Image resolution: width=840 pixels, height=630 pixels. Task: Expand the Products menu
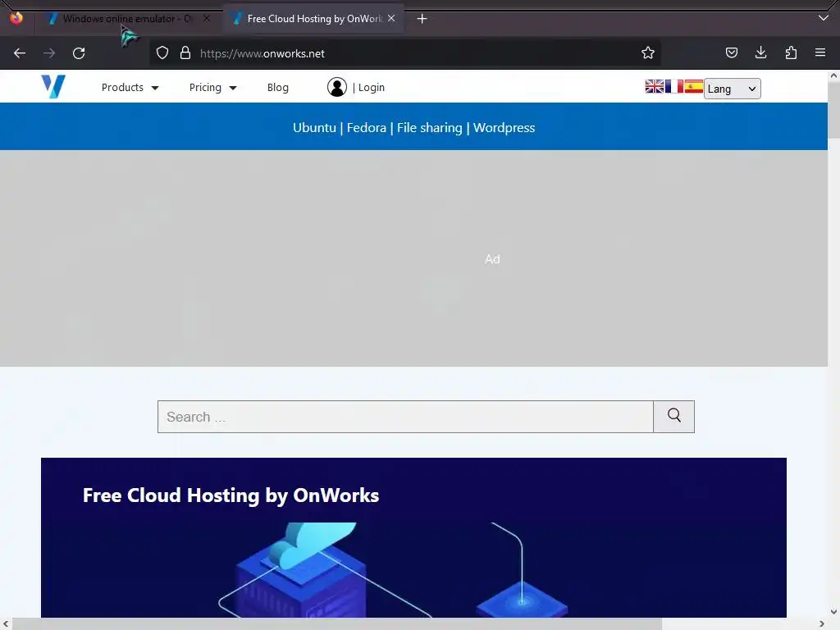tap(130, 87)
